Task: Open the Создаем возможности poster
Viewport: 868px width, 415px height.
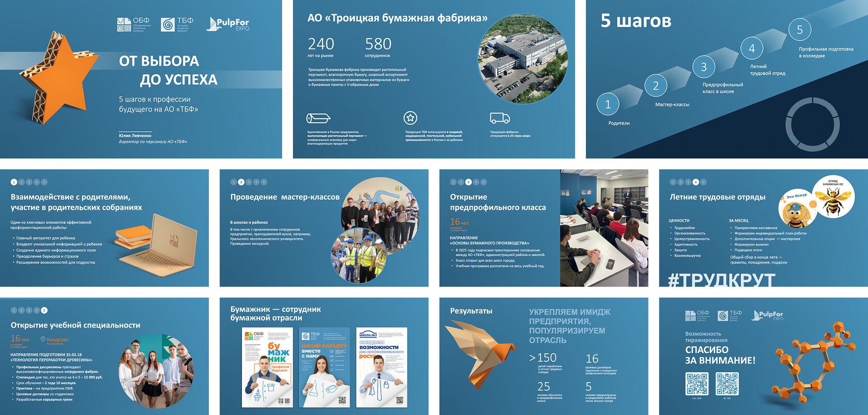Action: click(382, 368)
